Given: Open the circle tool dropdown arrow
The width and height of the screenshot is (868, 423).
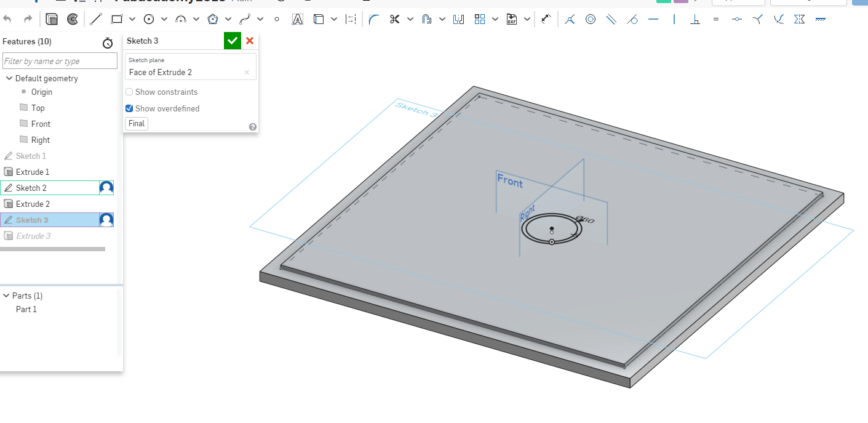Looking at the screenshot, I should pos(165,19).
